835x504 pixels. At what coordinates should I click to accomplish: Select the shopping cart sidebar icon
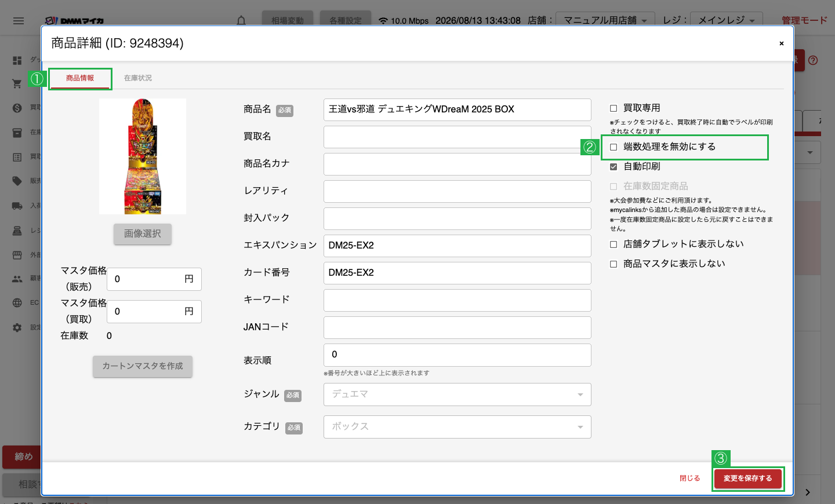pyautogui.click(x=17, y=84)
